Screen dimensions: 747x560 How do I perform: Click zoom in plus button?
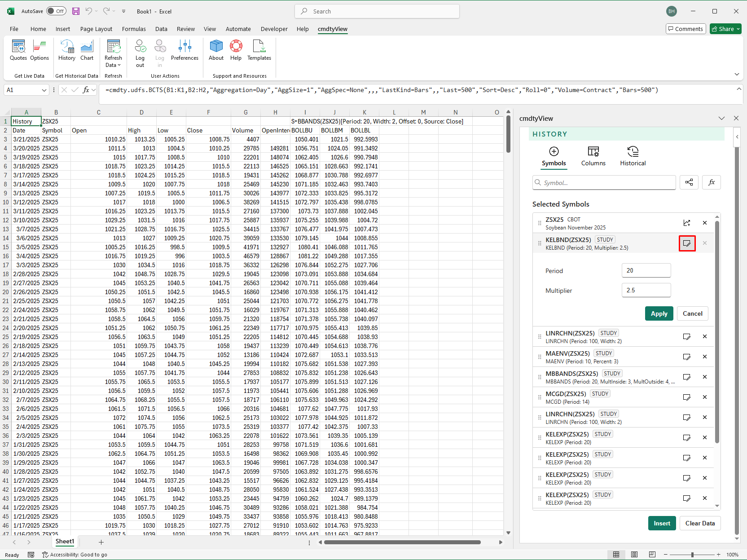click(718, 555)
